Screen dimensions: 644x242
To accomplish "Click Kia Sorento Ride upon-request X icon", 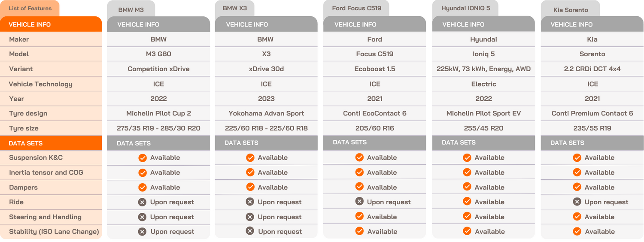I will (577, 202).
